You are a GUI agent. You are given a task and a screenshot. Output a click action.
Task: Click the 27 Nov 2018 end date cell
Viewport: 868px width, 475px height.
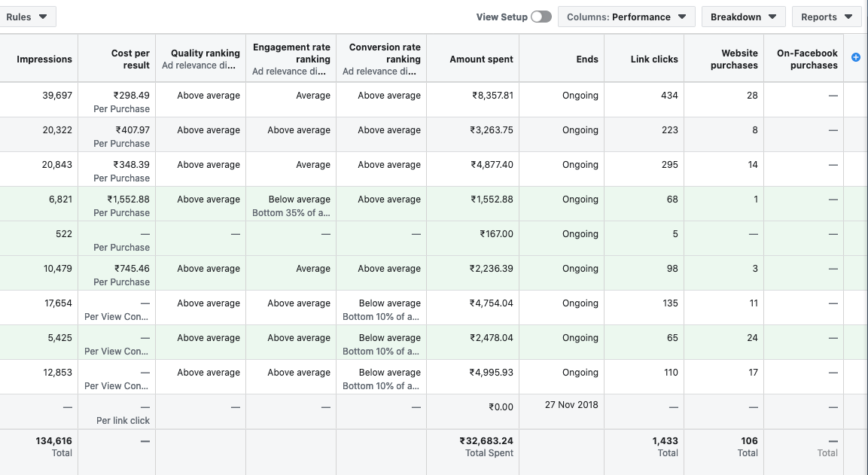tap(569, 404)
